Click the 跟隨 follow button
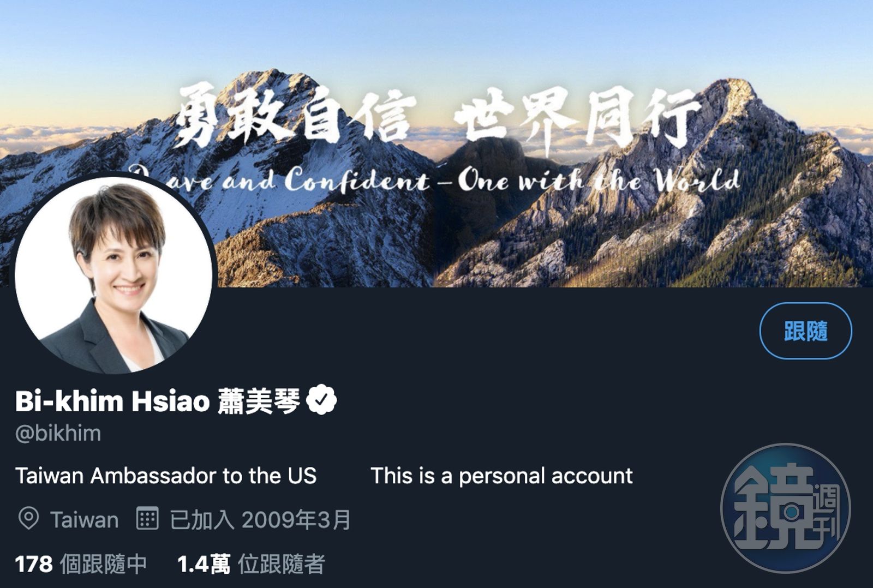 805,331
